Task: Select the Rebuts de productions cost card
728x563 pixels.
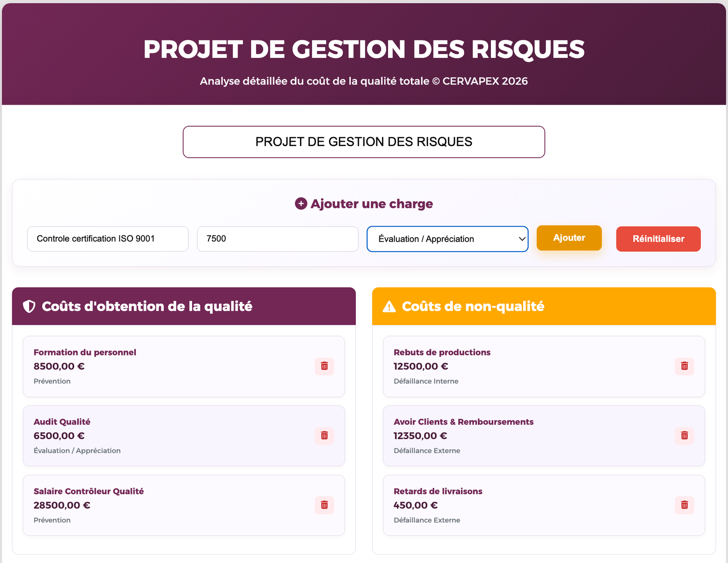Action: 523,366
